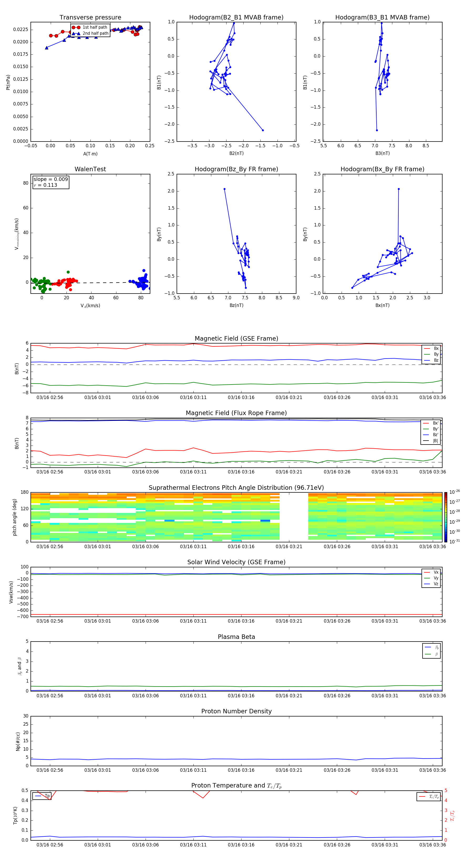The width and height of the screenshot is (473, 868).
Task: Select the "Bz'" entry in the flux rope legend
Action: [x=431, y=435]
